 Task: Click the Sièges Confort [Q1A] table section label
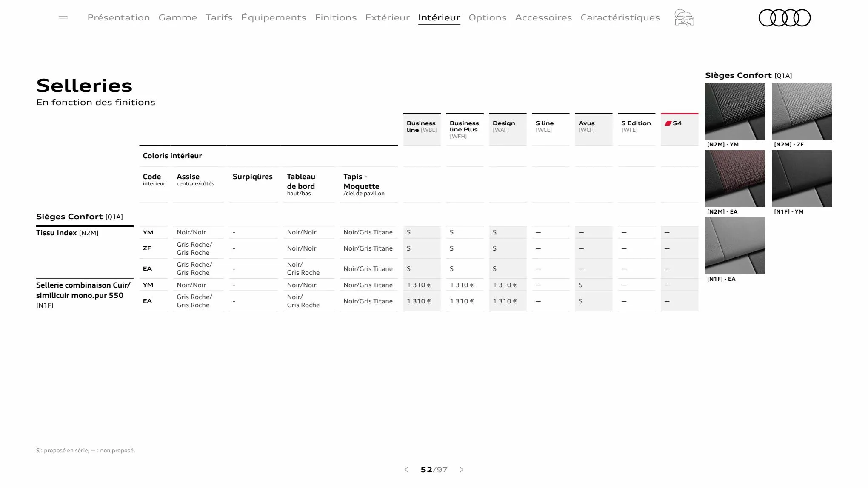point(80,217)
